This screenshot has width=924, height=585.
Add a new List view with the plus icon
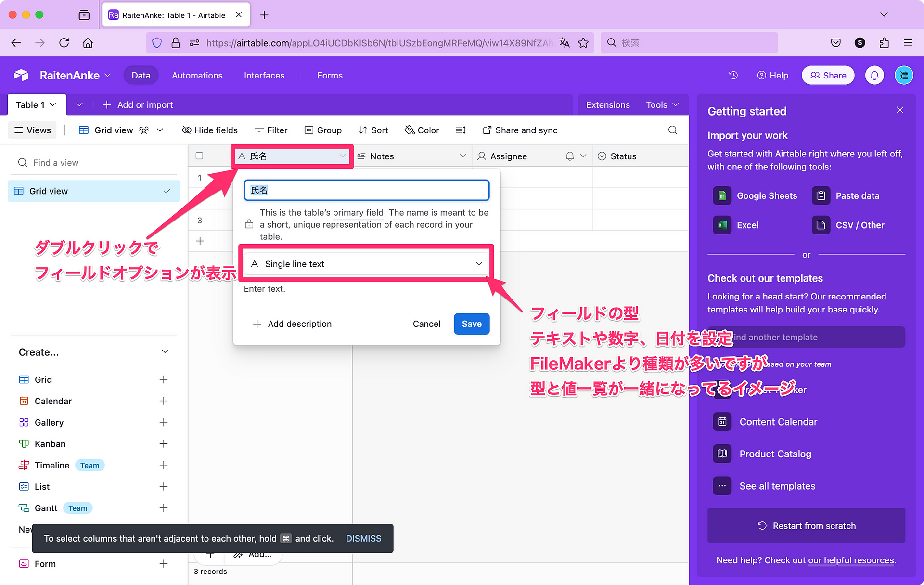pyautogui.click(x=164, y=486)
